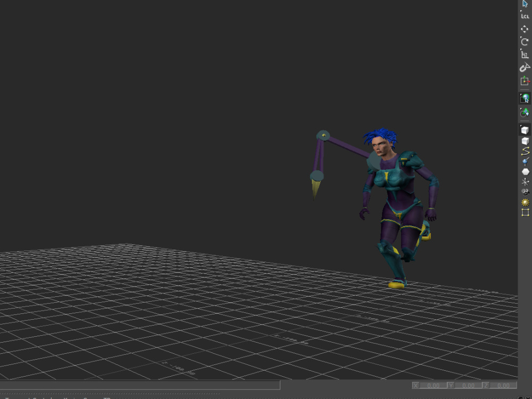Select the arrow Select tool
532x399 pixels.
coord(525,4)
